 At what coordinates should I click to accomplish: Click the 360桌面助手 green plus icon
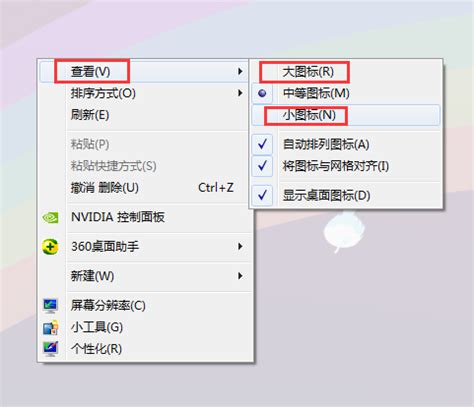tap(50, 247)
